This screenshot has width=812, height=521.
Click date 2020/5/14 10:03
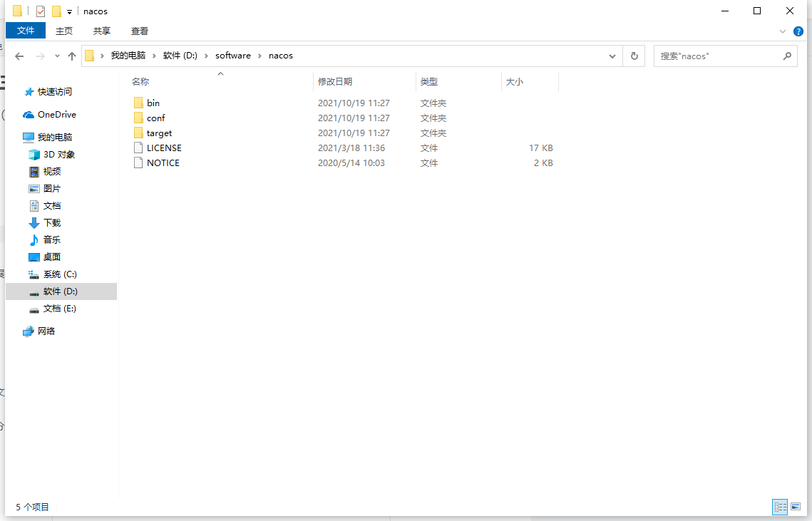[351, 163]
